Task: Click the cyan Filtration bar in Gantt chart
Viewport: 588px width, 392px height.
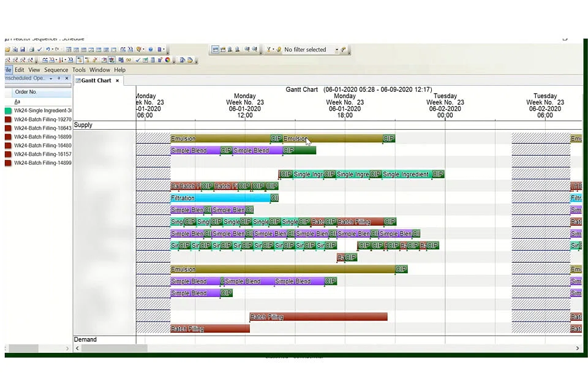Action: tap(221, 198)
